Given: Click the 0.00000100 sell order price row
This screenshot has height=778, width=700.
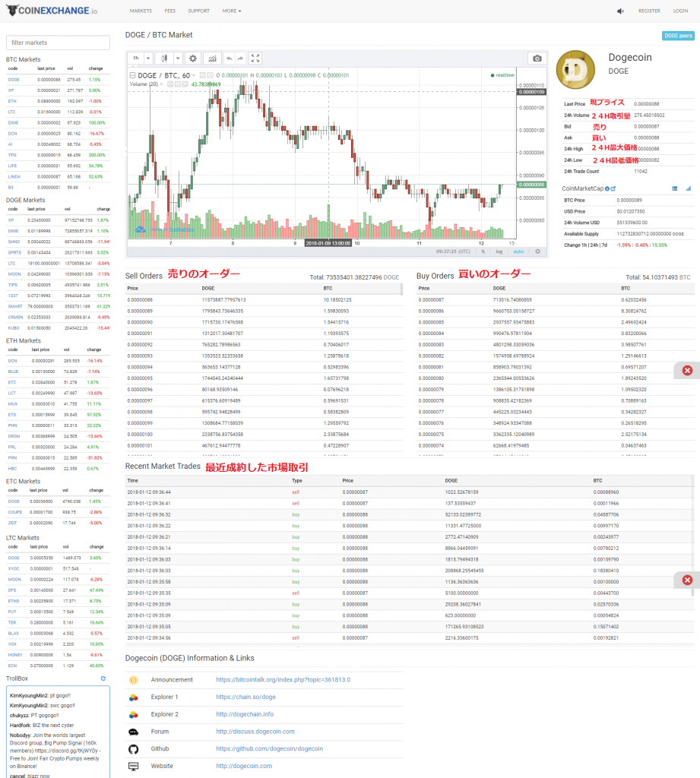Looking at the screenshot, I should click(263, 434).
